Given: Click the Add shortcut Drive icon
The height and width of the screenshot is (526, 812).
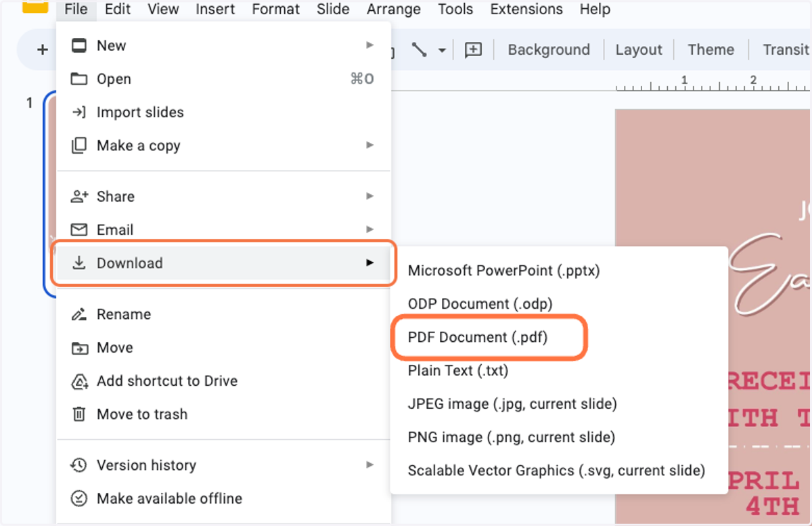Looking at the screenshot, I should (79, 381).
